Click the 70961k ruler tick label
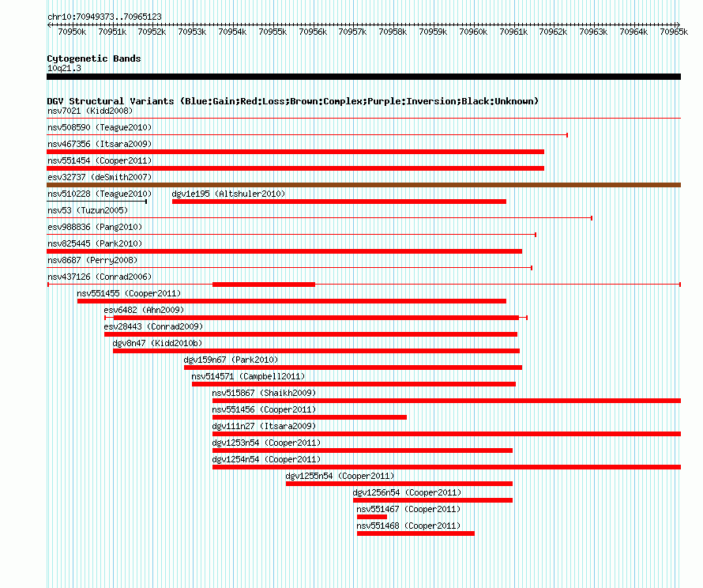 point(513,32)
